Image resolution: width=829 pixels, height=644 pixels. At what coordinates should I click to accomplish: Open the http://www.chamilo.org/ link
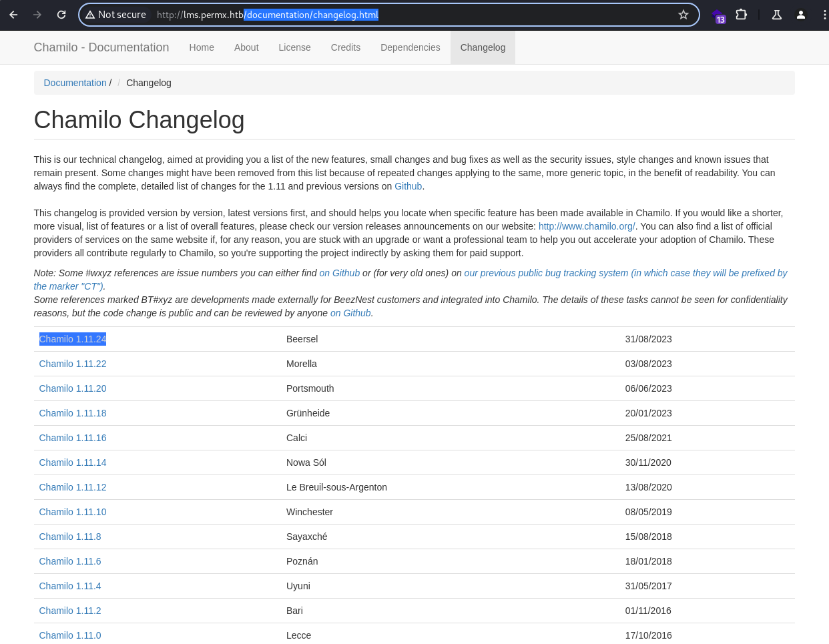pos(587,226)
